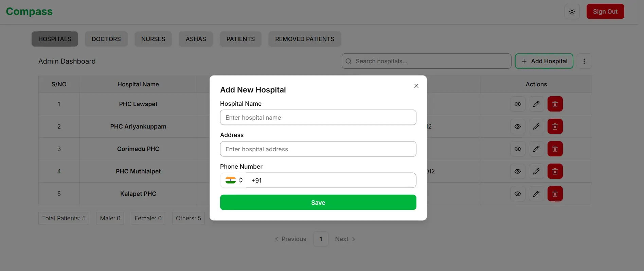View Kalapet PHC via eye icon
Viewport: 644px width, 271px height.
tap(518, 194)
